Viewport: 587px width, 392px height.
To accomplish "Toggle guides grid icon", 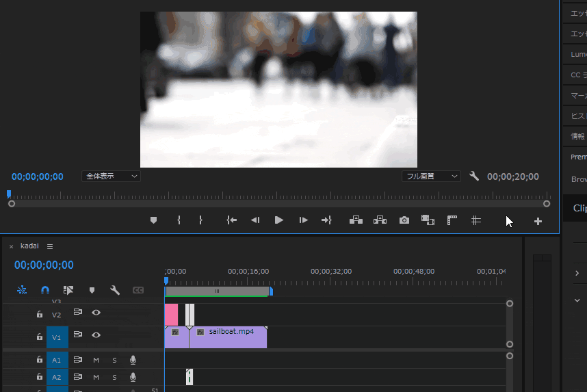I will point(475,220).
